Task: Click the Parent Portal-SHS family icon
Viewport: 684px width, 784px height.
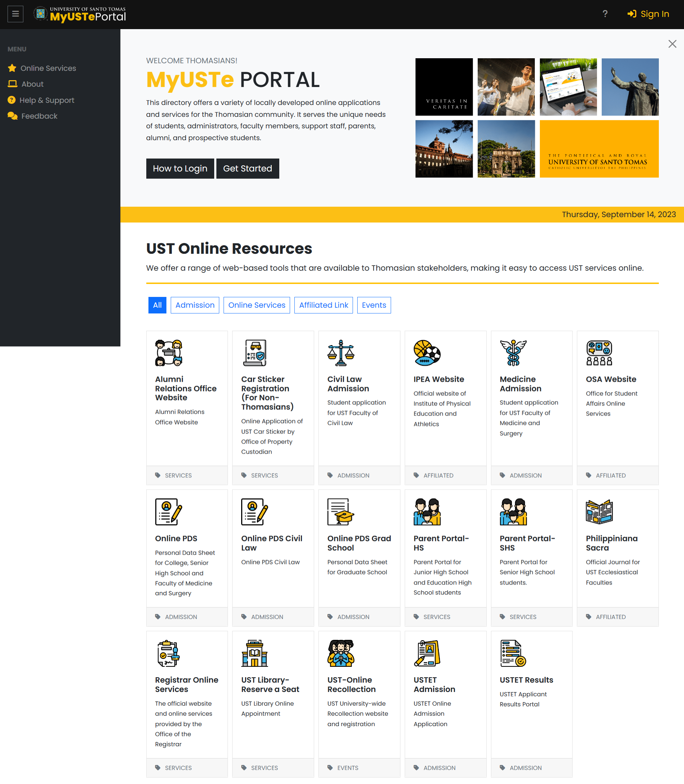Action: 513,512
